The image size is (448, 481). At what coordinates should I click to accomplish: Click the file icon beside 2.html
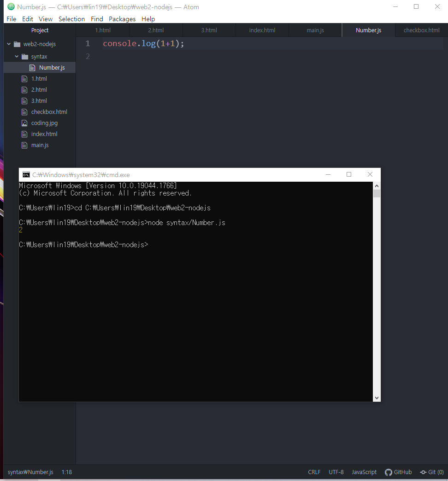tap(24, 90)
